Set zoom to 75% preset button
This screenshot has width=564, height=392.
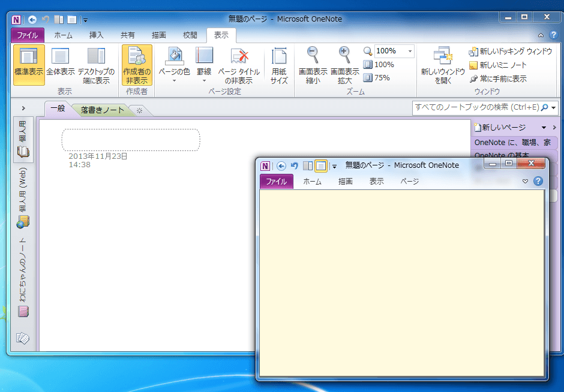[376, 77]
